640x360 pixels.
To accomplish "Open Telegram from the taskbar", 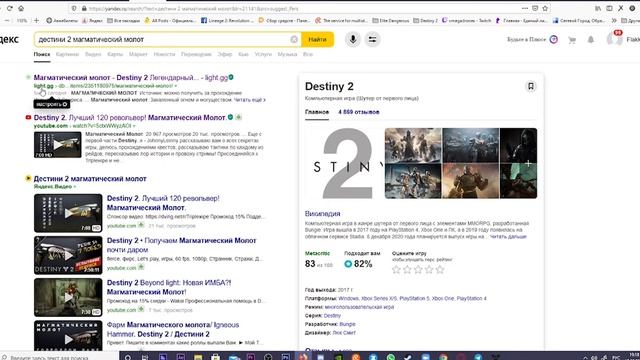I will click(478, 357).
